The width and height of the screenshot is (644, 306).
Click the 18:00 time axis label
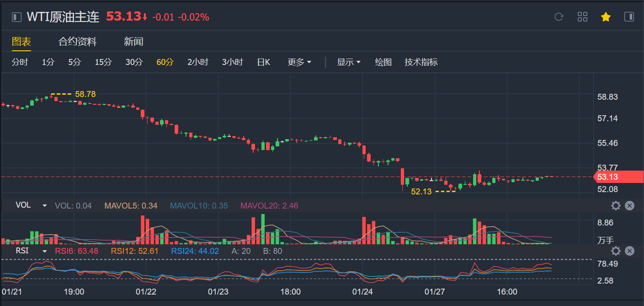[290, 292]
